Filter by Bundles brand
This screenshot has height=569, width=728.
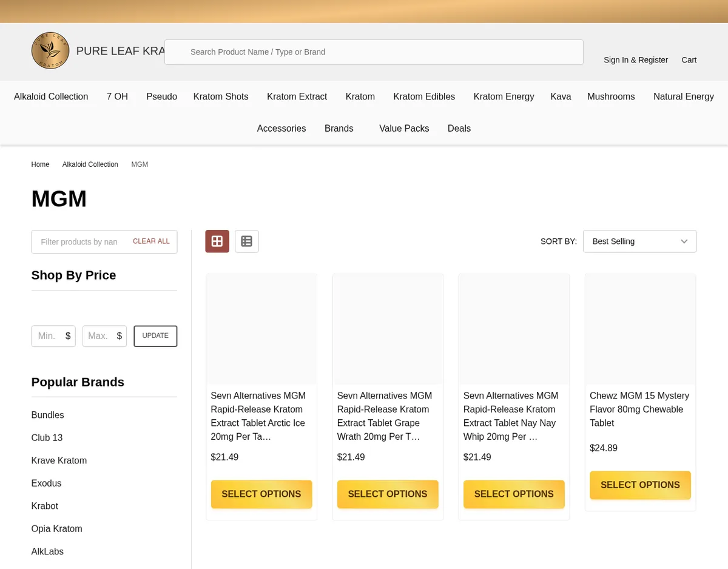(48, 415)
